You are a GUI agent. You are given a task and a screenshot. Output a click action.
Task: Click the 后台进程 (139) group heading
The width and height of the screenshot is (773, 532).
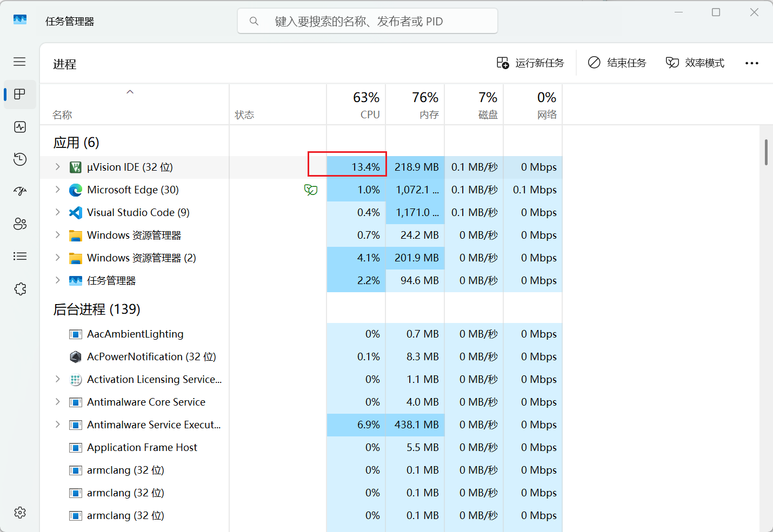click(97, 309)
